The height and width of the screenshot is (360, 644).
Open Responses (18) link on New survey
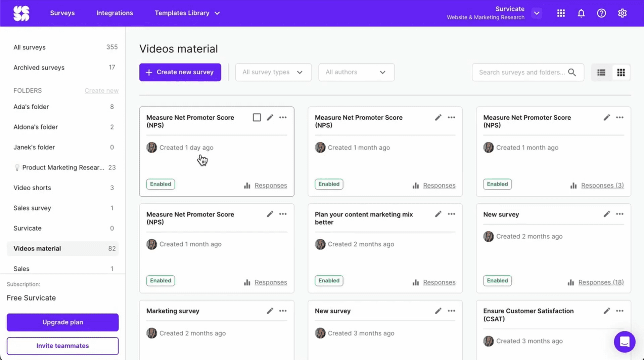point(601,282)
